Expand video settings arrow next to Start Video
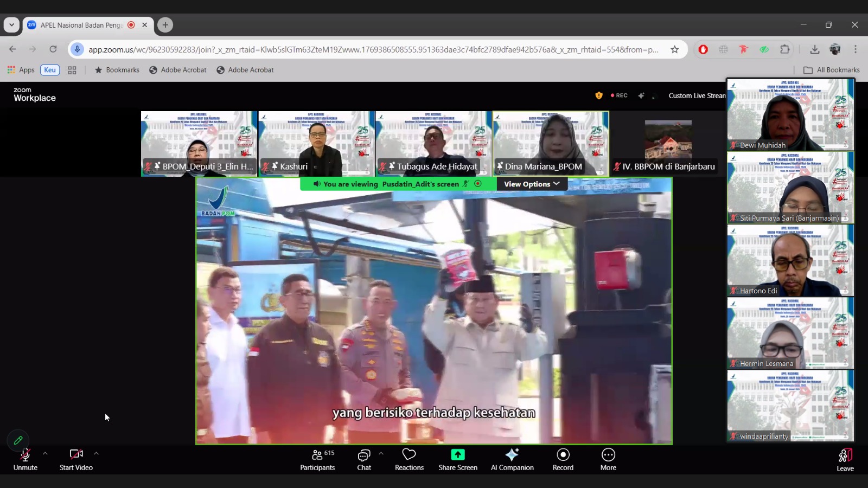 tap(96, 453)
